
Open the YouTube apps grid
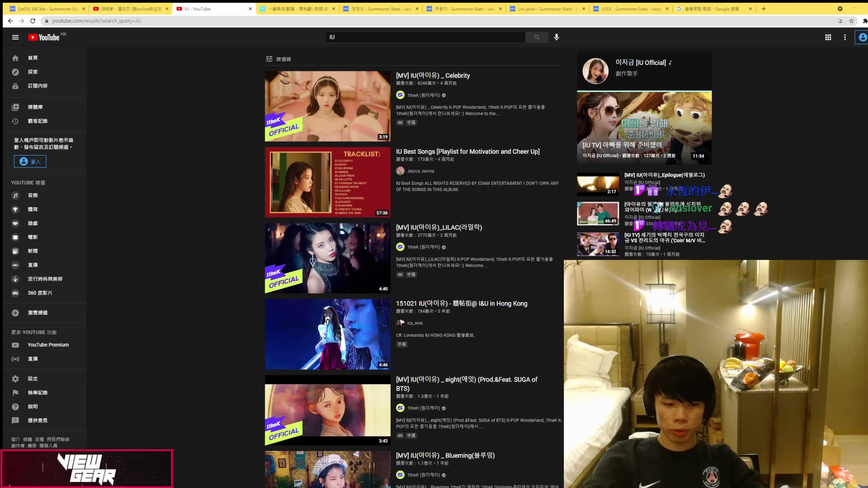828,37
